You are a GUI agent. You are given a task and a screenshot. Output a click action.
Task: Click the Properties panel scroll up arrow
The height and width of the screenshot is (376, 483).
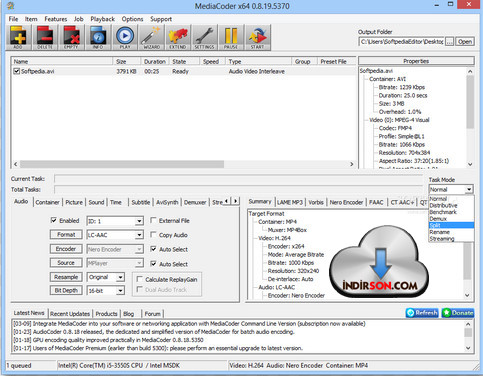point(470,71)
